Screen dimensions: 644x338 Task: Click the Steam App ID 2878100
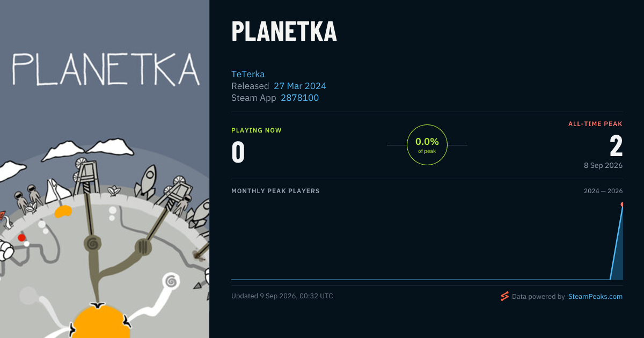coord(300,98)
